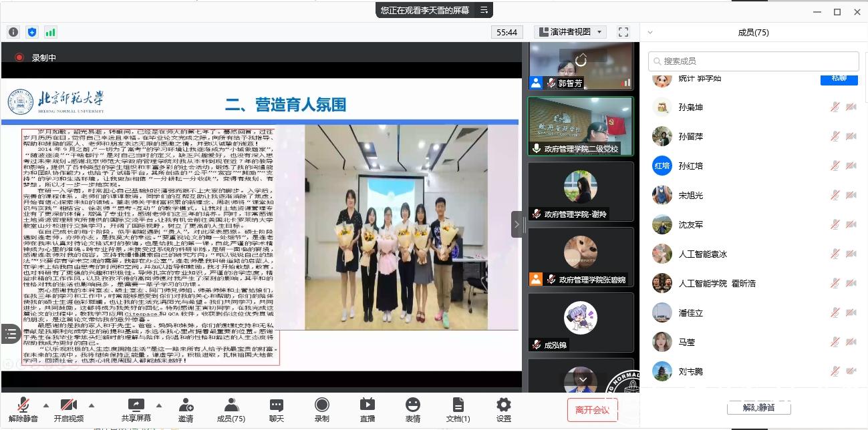Expand options arrow beside 共享屏幕
Viewport: 868px width, 430px height.
159,405
